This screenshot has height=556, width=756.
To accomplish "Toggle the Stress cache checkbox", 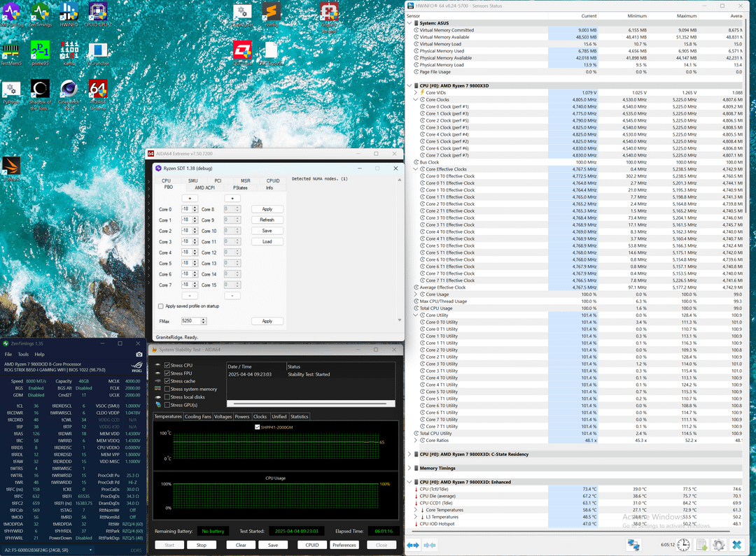I will (x=167, y=381).
